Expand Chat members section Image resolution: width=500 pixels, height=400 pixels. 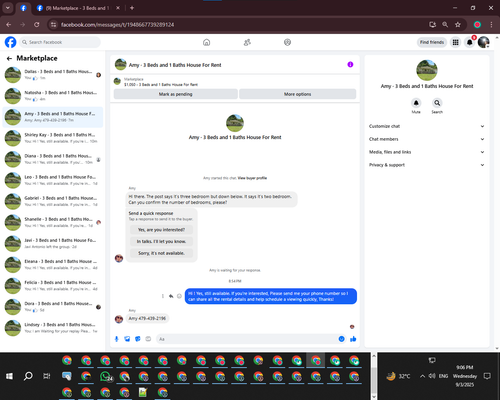[x=426, y=139]
